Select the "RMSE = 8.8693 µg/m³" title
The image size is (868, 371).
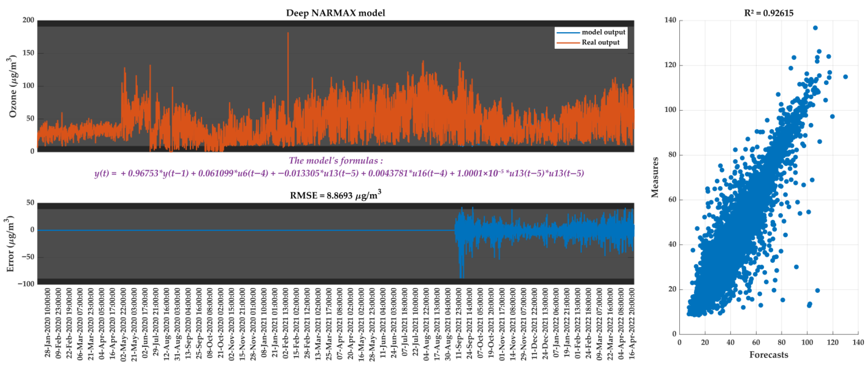coord(336,195)
